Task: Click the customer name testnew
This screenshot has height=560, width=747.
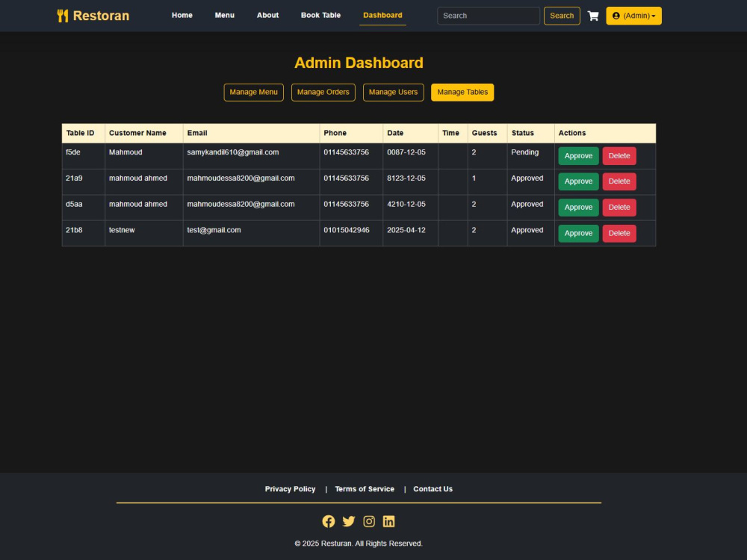Action: [122, 230]
